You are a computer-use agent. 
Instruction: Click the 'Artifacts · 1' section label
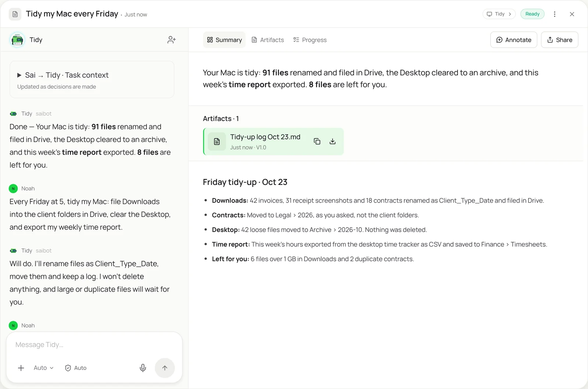tap(221, 119)
